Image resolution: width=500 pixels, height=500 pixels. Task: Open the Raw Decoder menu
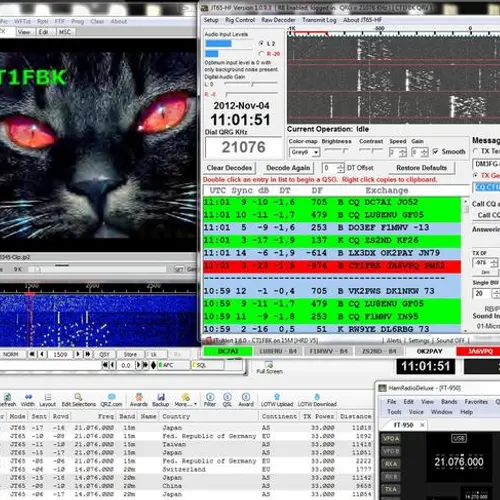tap(278, 20)
